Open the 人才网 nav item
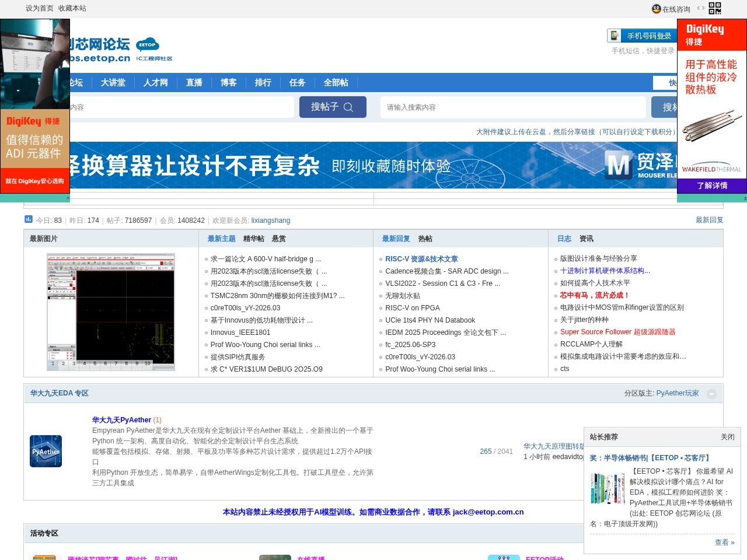The image size is (747, 560). [x=156, y=83]
